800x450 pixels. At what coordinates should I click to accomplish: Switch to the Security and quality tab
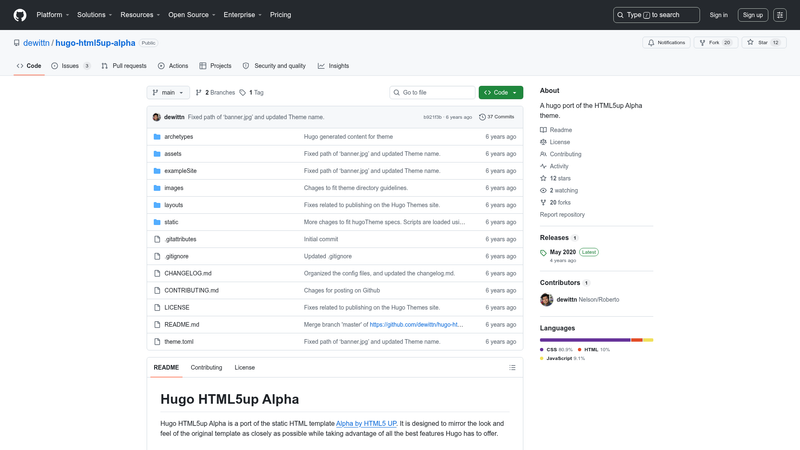[x=274, y=66]
